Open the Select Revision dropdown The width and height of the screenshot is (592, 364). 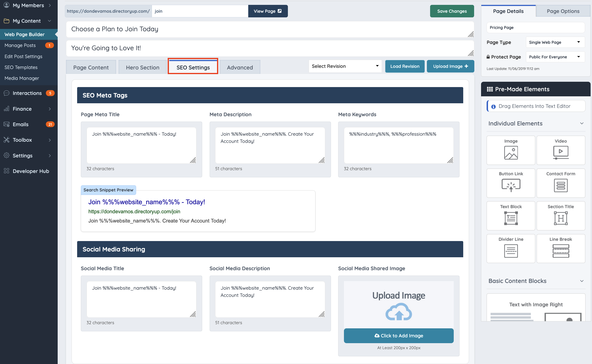click(345, 66)
